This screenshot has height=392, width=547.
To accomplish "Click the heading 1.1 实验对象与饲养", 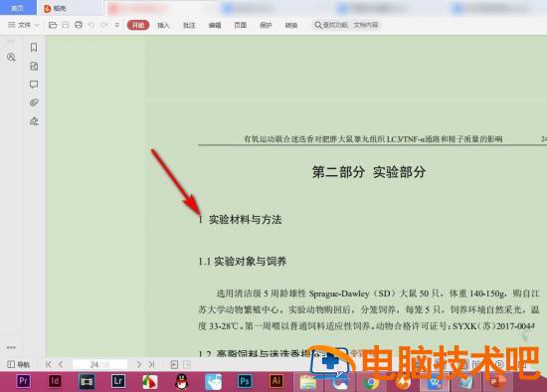I will [x=243, y=262].
